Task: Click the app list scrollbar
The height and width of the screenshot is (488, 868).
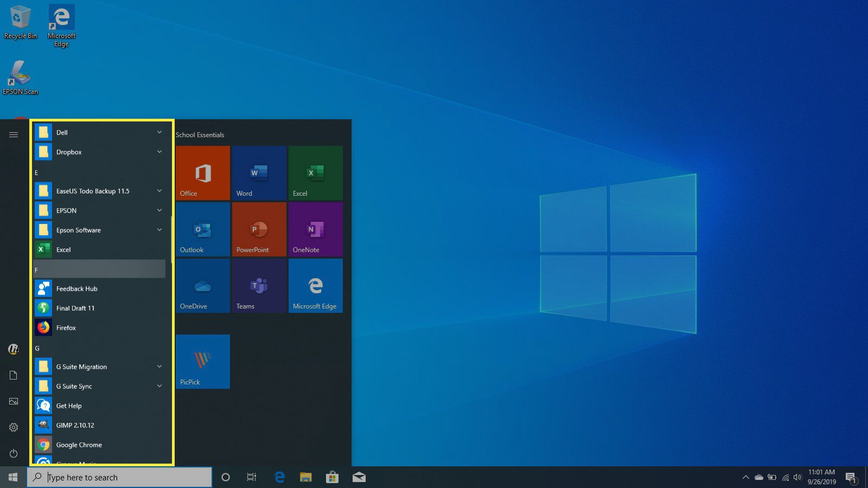Action: (x=171, y=240)
